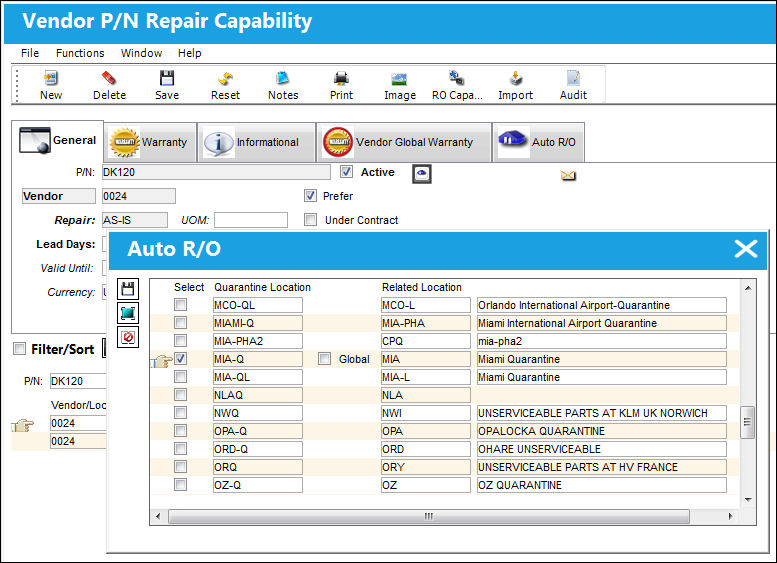Click the horizontal scrollbar right arrow
Screen dimensions: 777x563
(730, 516)
